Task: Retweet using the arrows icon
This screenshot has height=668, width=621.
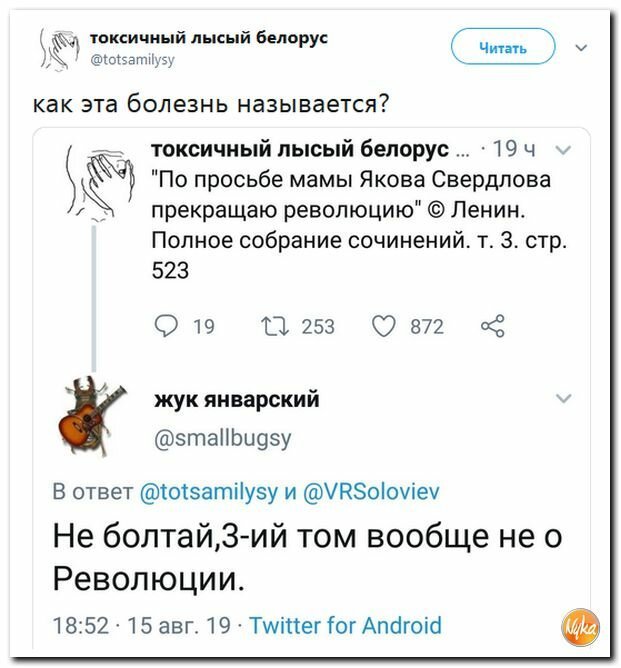Action: [x=275, y=326]
